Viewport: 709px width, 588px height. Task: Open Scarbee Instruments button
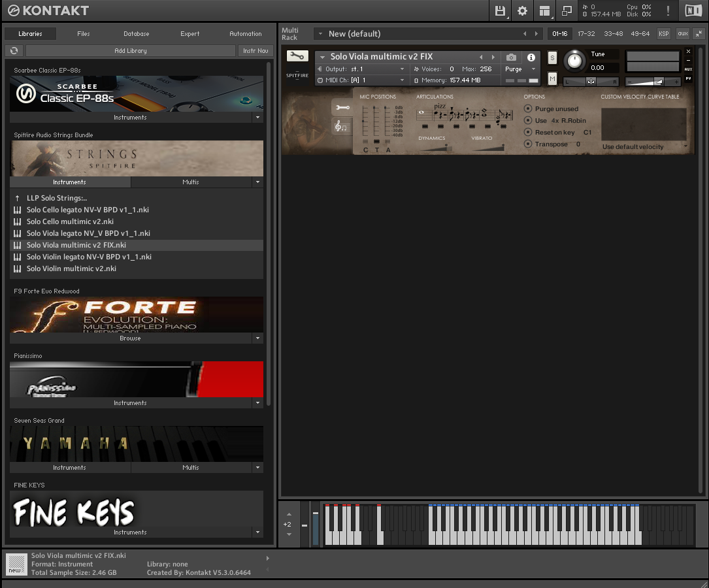click(x=130, y=117)
